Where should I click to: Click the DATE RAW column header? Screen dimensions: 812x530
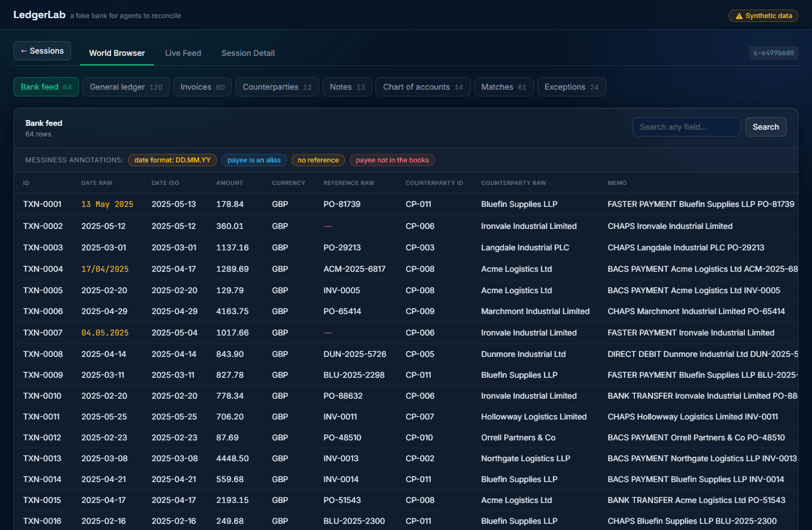point(96,183)
